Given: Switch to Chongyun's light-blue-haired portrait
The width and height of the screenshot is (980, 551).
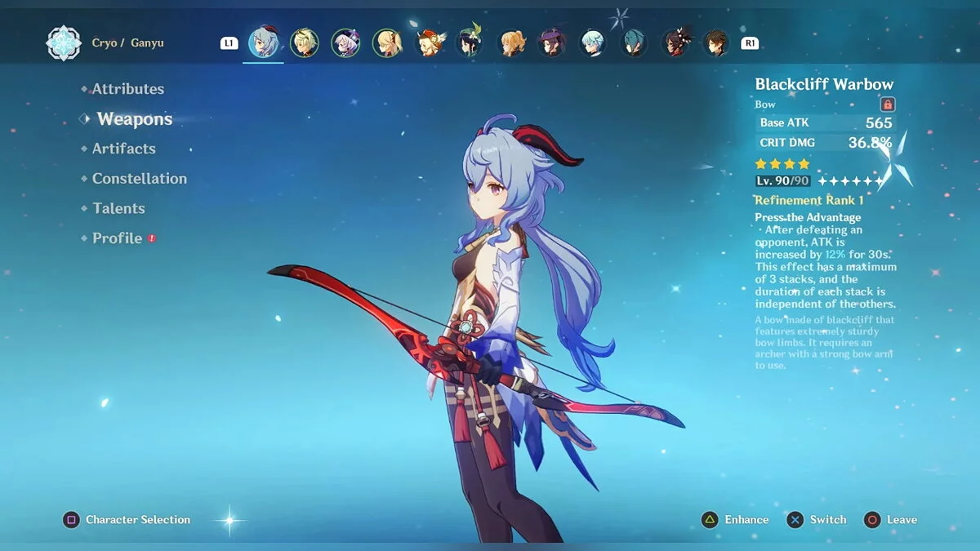Looking at the screenshot, I should click(594, 42).
